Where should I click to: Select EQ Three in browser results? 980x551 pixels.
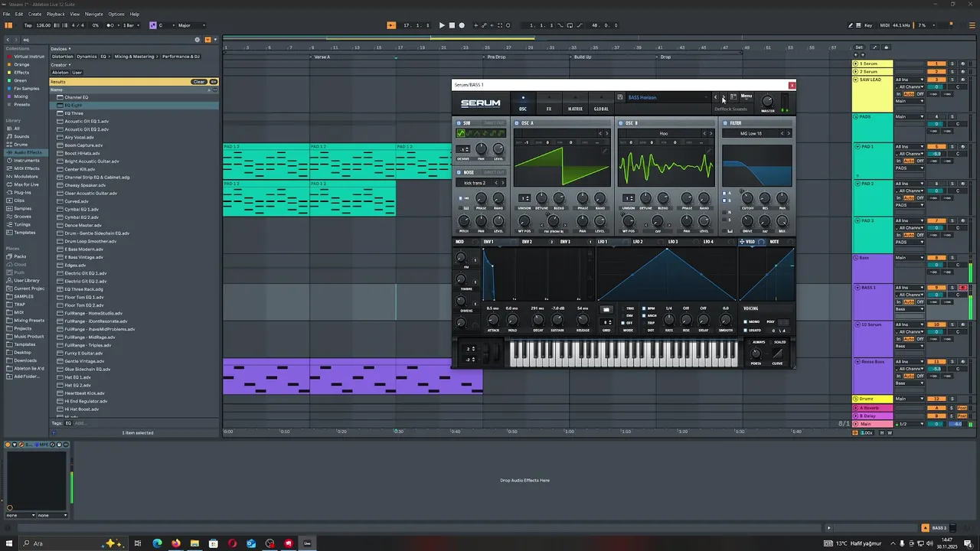[73, 113]
